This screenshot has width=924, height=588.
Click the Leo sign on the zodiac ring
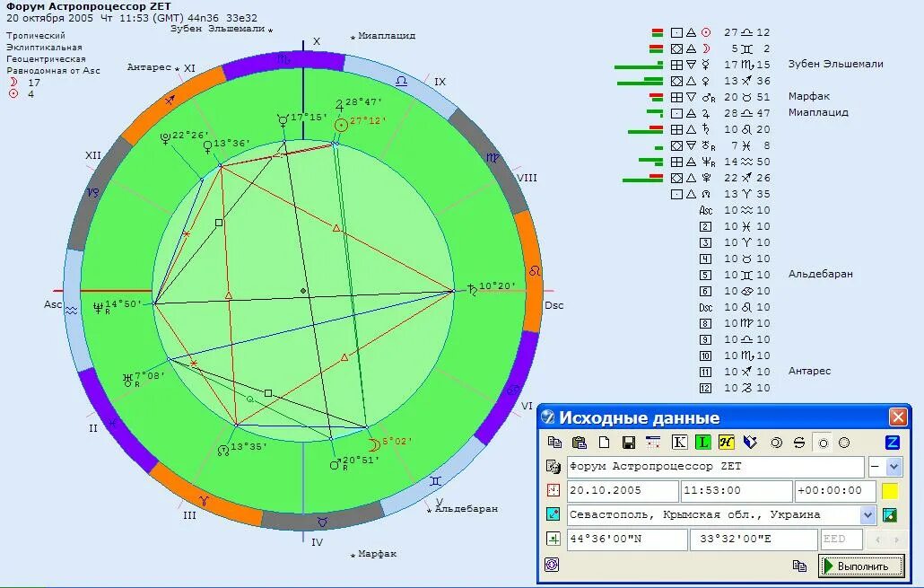[535, 271]
